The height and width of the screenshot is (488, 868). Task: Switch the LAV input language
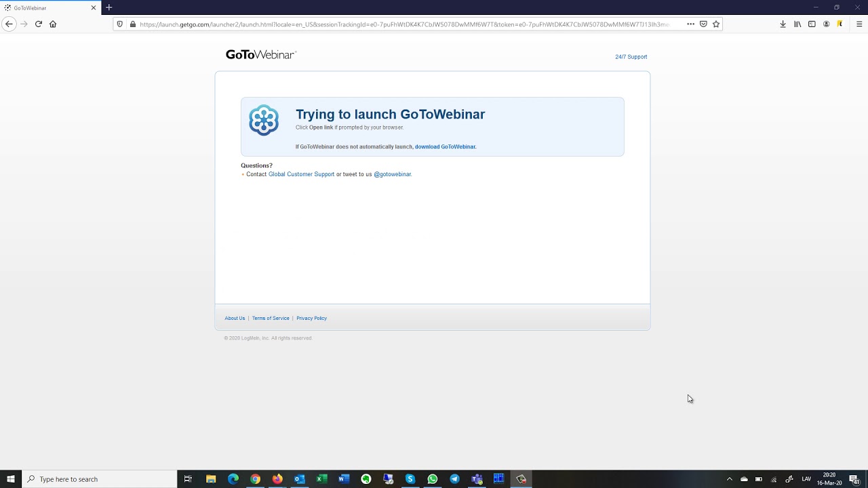point(806,479)
